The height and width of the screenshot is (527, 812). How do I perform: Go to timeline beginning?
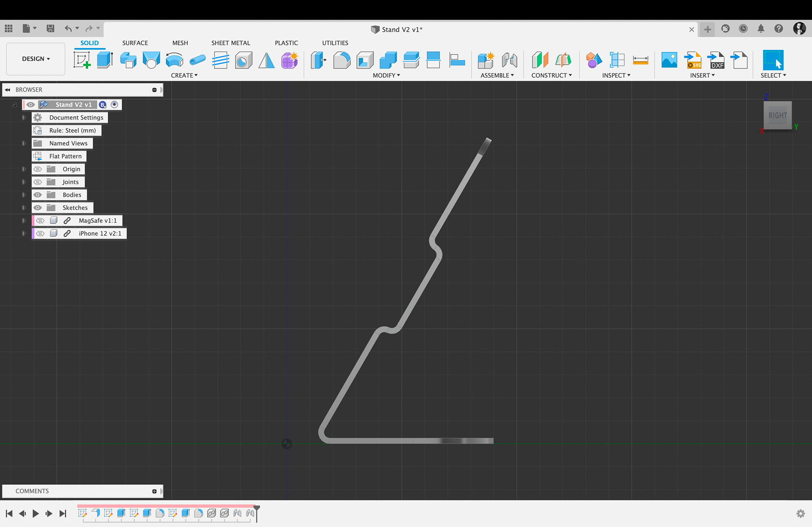[x=9, y=513]
